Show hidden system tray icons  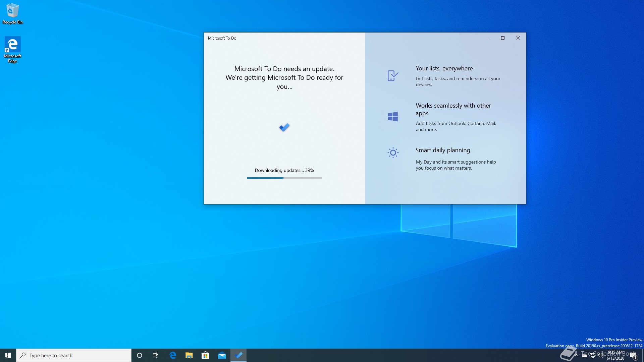(x=577, y=355)
